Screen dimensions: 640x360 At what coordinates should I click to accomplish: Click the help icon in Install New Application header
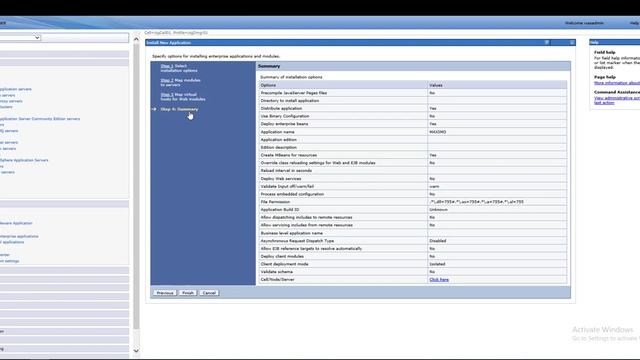click(547, 42)
